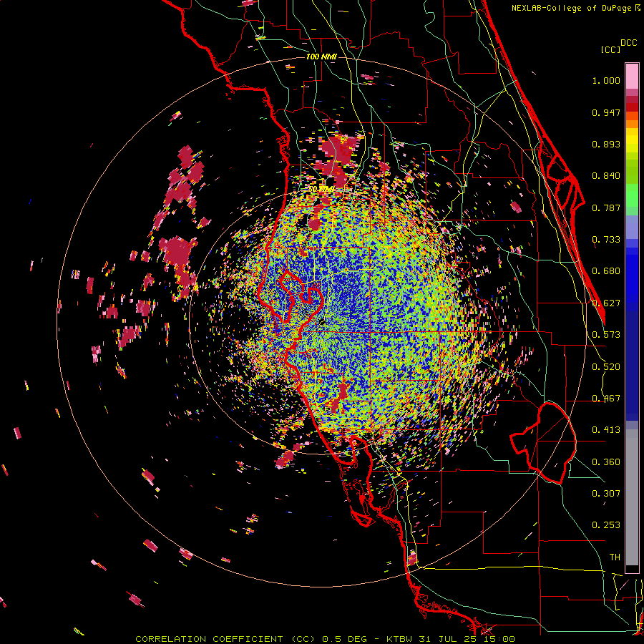Click the 0.680 scale value

click(606, 271)
